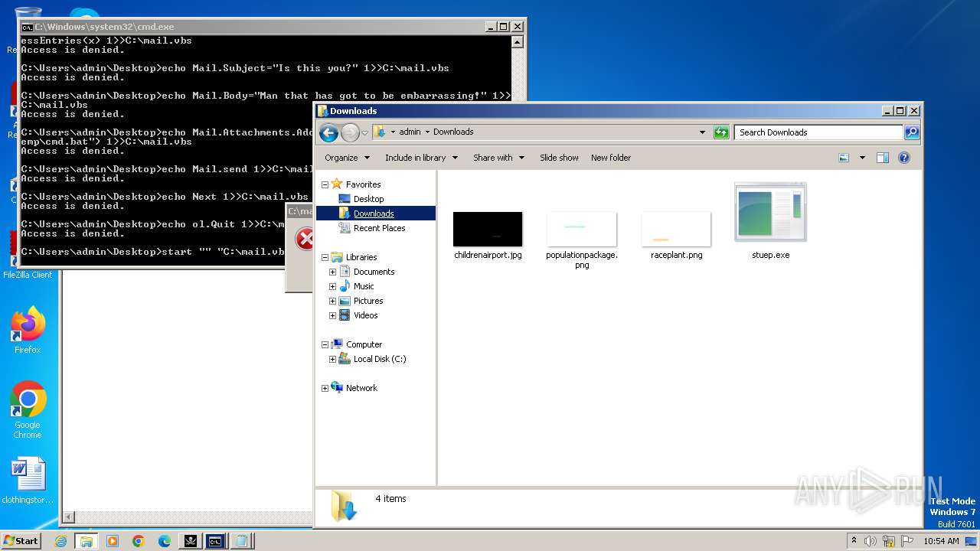This screenshot has height=551, width=980.
Task: Select Recent Places in Favorites
Action: click(x=379, y=228)
